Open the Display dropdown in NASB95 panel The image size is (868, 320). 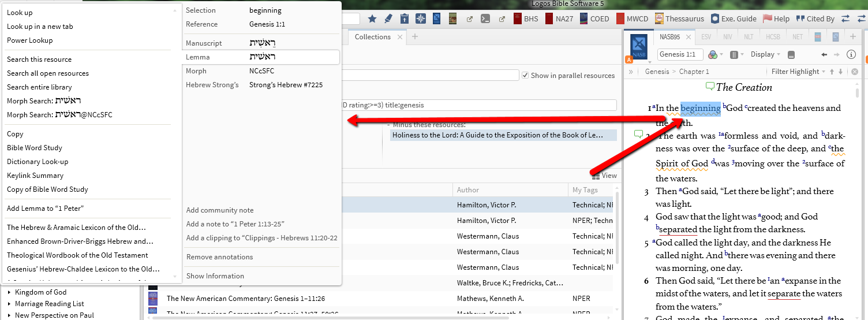765,54
